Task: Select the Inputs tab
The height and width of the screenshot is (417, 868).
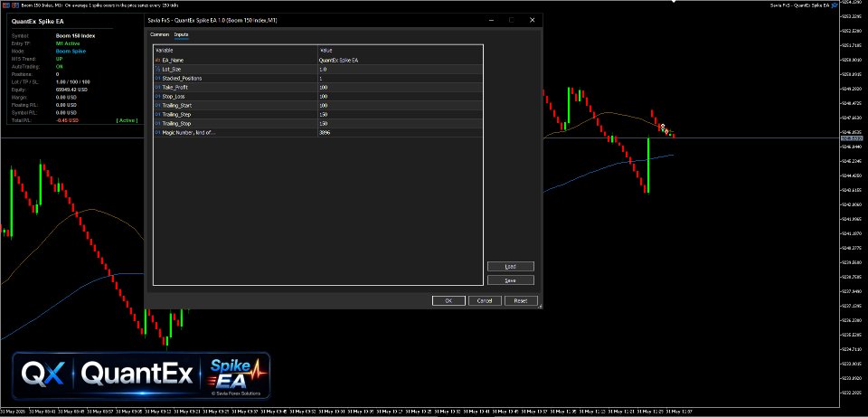Action: pos(181,34)
